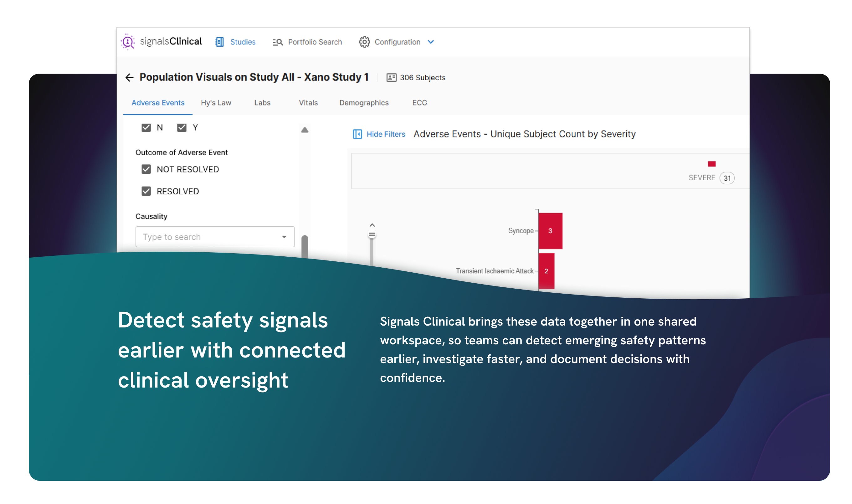Viewport: 852px width, 504px height.
Task: Click the Portfolio Search magnifier icon
Action: click(277, 42)
